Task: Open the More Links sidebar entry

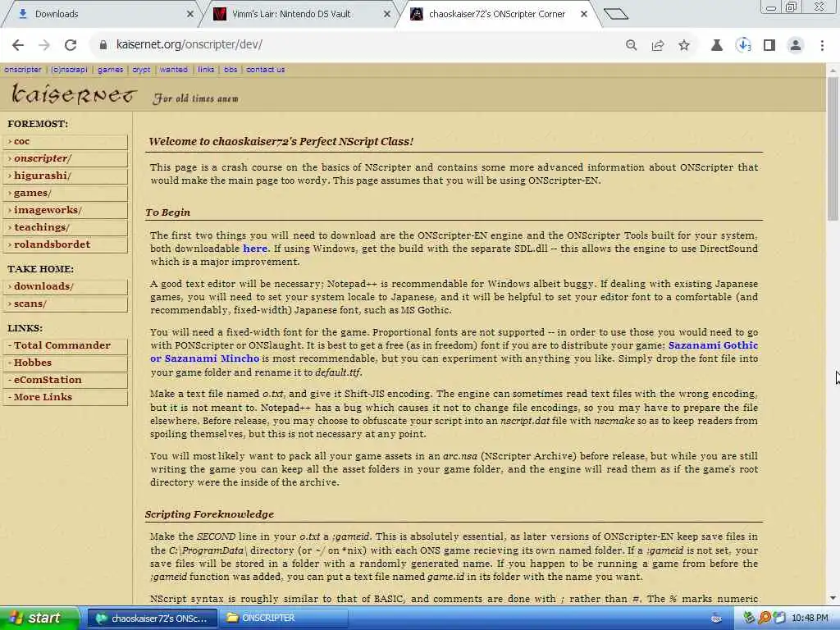Action: 66,397
